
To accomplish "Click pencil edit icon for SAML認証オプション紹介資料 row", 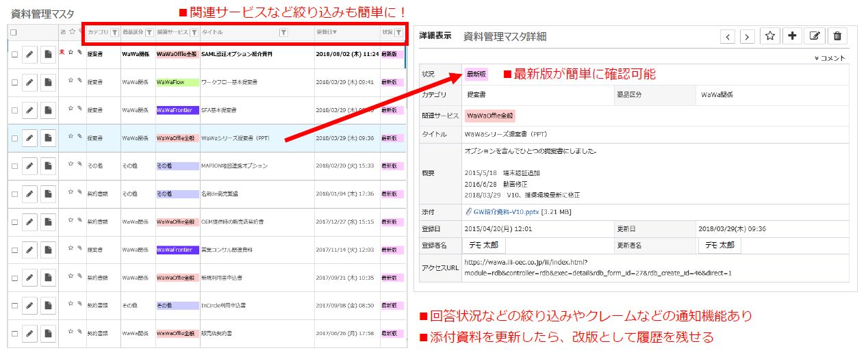I will [x=29, y=55].
